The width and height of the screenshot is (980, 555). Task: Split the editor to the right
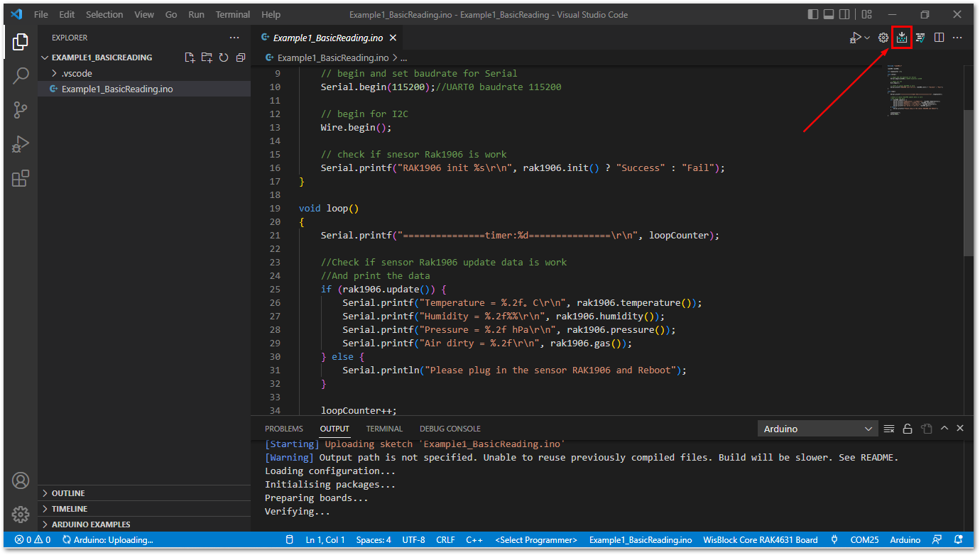pyautogui.click(x=939, y=38)
